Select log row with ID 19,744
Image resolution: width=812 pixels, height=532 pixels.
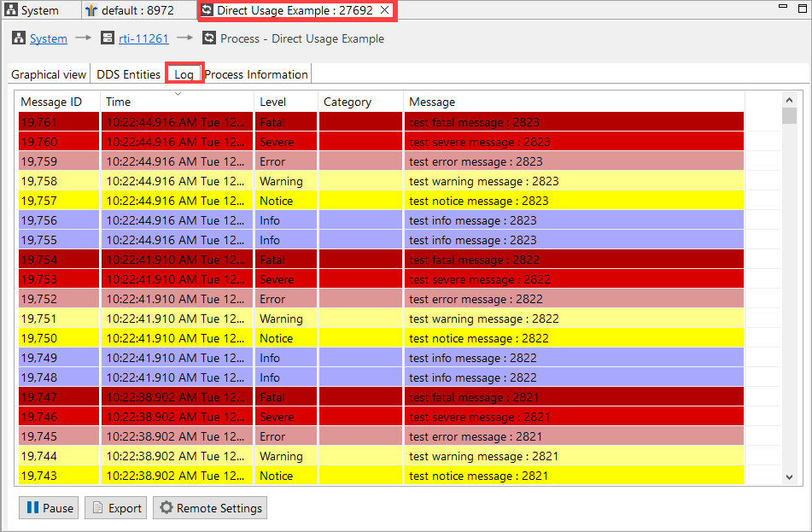point(381,456)
